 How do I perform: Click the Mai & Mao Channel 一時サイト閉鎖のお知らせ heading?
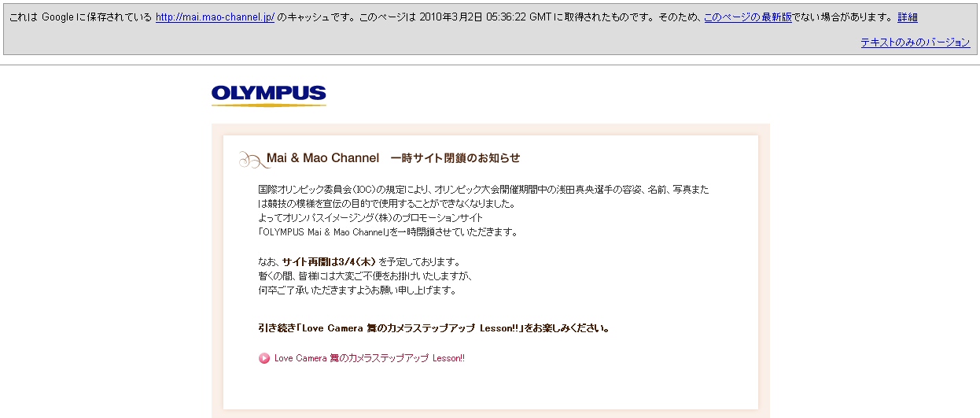(393, 158)
